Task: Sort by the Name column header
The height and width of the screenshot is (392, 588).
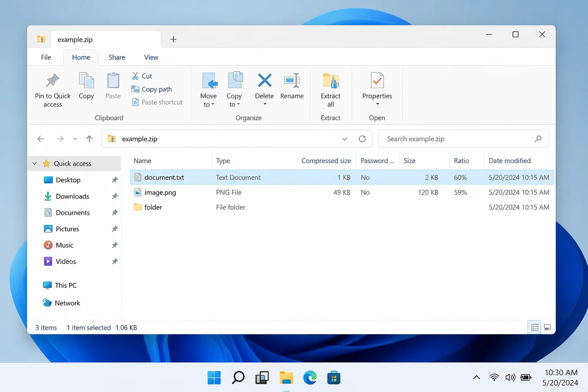Action: click(x=142, y=161)
